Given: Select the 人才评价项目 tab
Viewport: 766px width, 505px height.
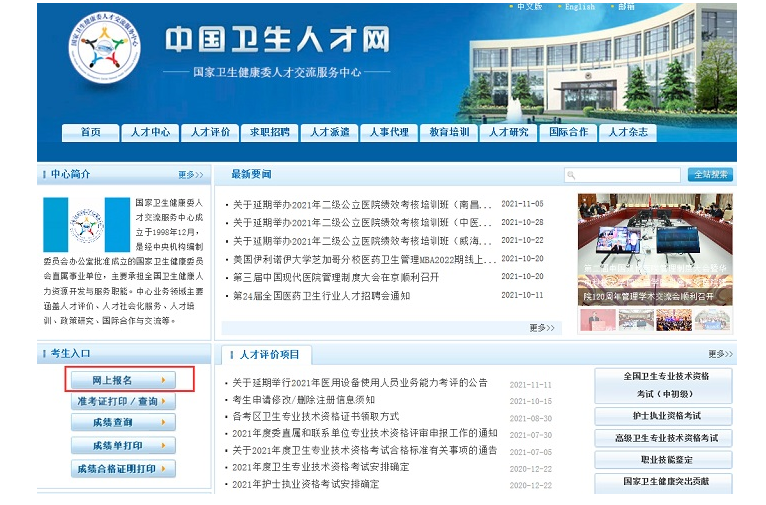Looking at the screenshot, I should (x=267, y=355).
